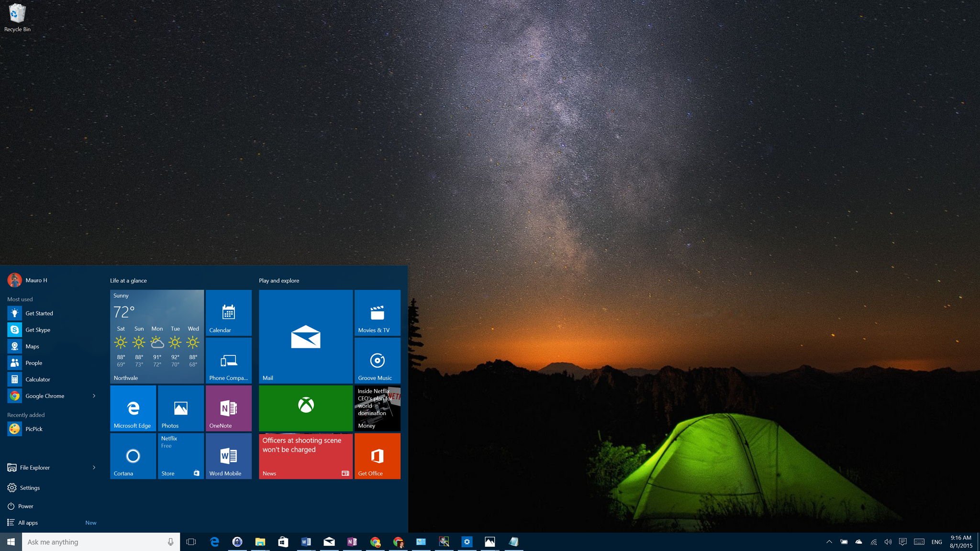The height and width of the screenshot is (551, 980).
Task: Click Power button in Start menu
Action: [x=25, y=506]
